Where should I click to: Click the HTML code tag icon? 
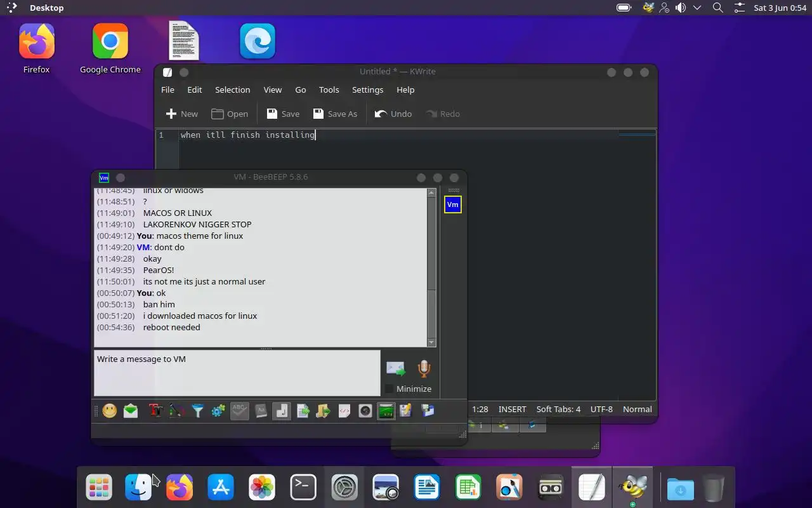344,411
